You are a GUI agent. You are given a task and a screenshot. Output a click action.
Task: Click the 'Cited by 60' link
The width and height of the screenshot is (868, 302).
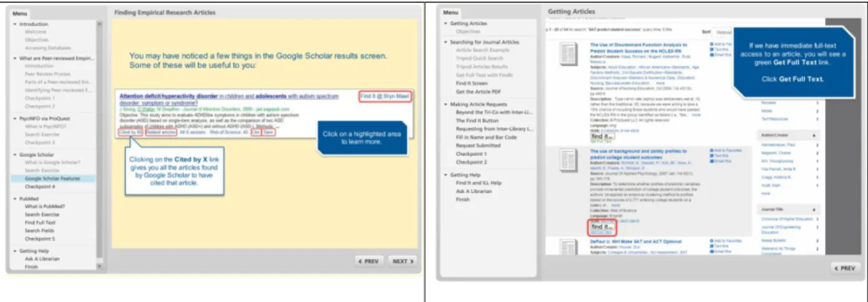[x=131, y=132]
